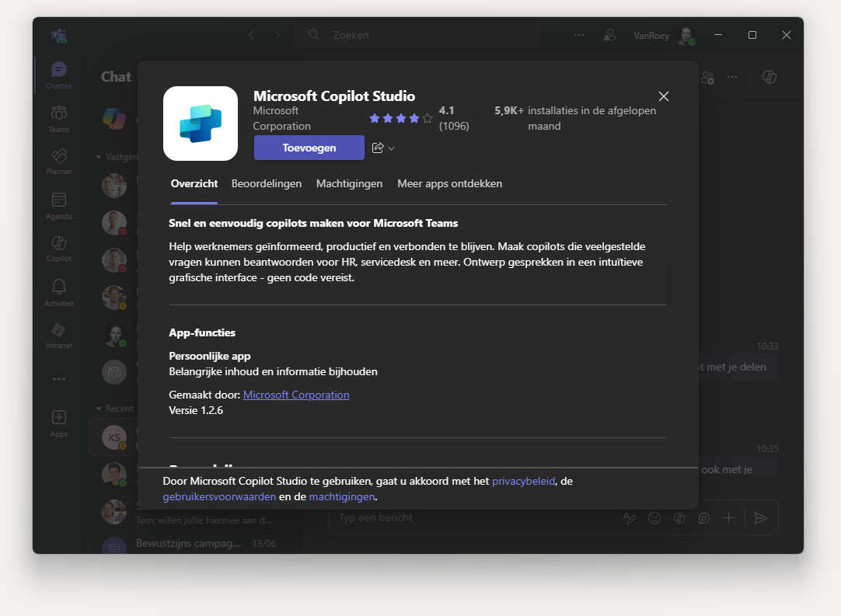Click Toevoegen to add the app
Image resolution: width=841 pixels, height=616 pixels.
pyautogui.click(x=309, y=148)
